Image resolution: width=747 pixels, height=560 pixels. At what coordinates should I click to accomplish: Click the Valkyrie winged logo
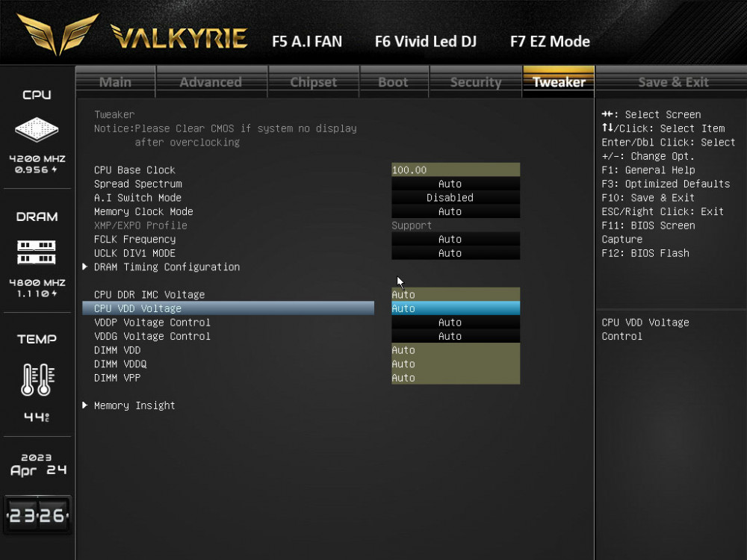click(58, 34)
